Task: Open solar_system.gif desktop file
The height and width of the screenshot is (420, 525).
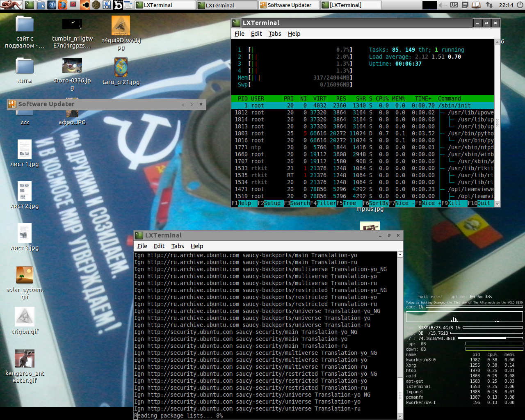Action: pyautogui.click(x=25, y=275)
